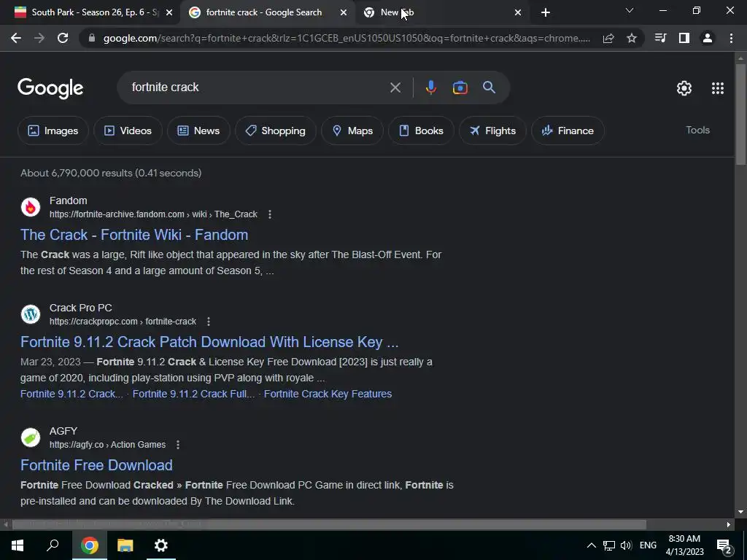The height and width of the screenshot is (560, 747).
Task: Open Fortnite 9.11.2 Crack Patch Download link
Action: 209,342
